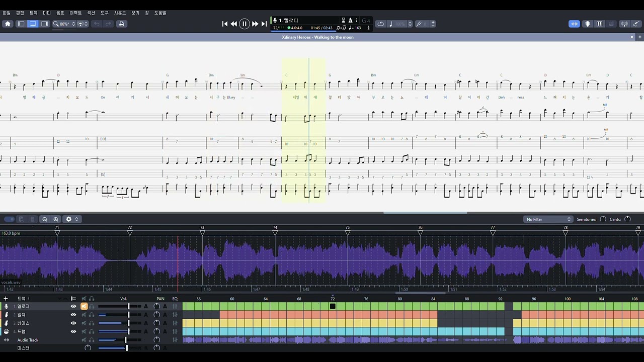Image resolution: width=644 pixels, height=362 pixels.
Task: Open audio track settings gear
Action: coord(69,219)
